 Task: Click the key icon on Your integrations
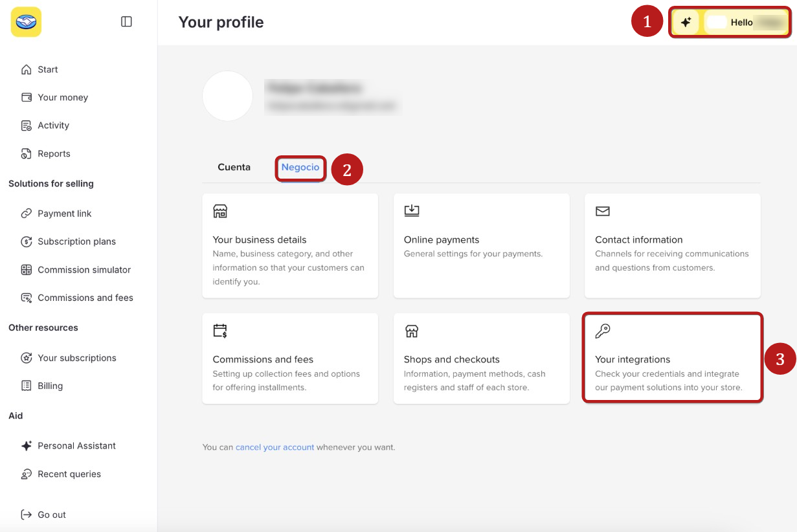[603, 331]
